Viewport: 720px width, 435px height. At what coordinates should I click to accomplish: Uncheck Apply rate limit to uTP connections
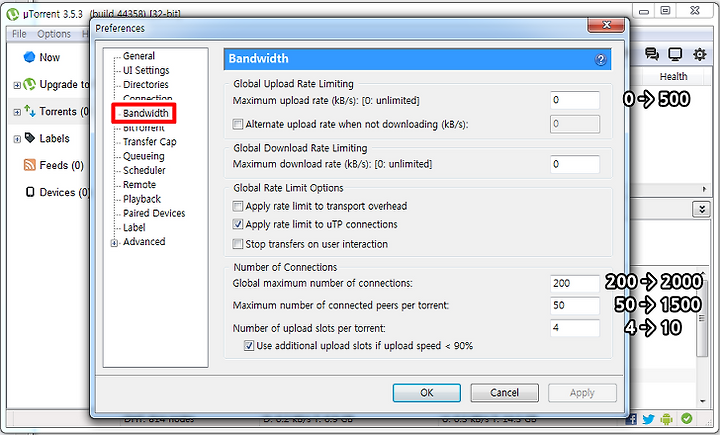coord(237,224)
